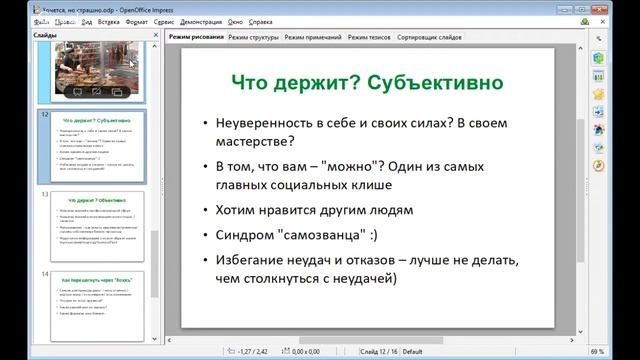
Task: Click bullet text Хотим нравится другим людям
Action: [314, 210]
